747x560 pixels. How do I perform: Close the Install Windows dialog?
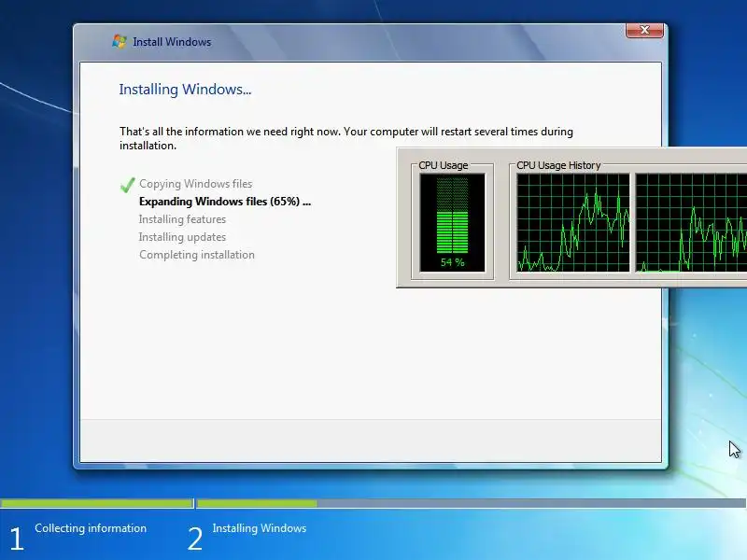click(x=644, y=30)
